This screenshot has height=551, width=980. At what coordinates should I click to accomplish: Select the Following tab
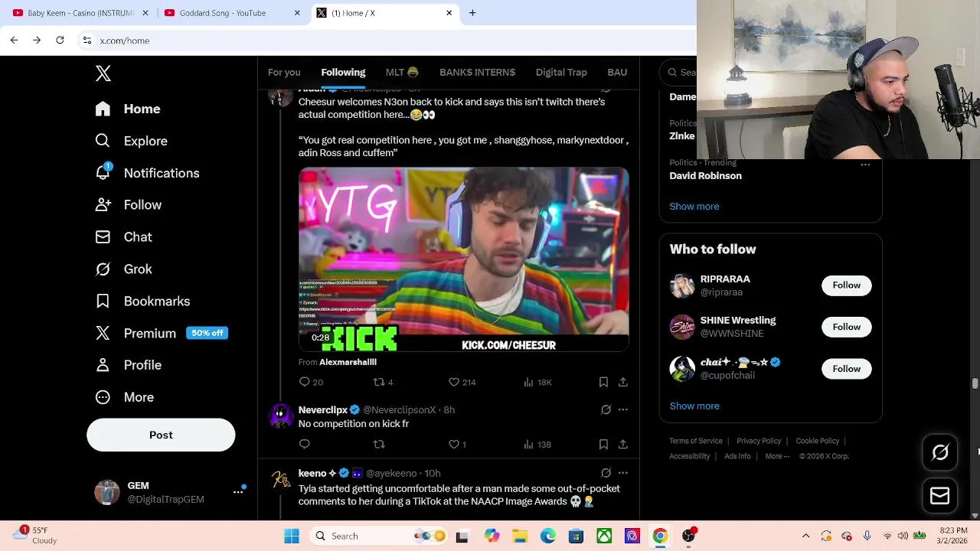tap(343, 72)
